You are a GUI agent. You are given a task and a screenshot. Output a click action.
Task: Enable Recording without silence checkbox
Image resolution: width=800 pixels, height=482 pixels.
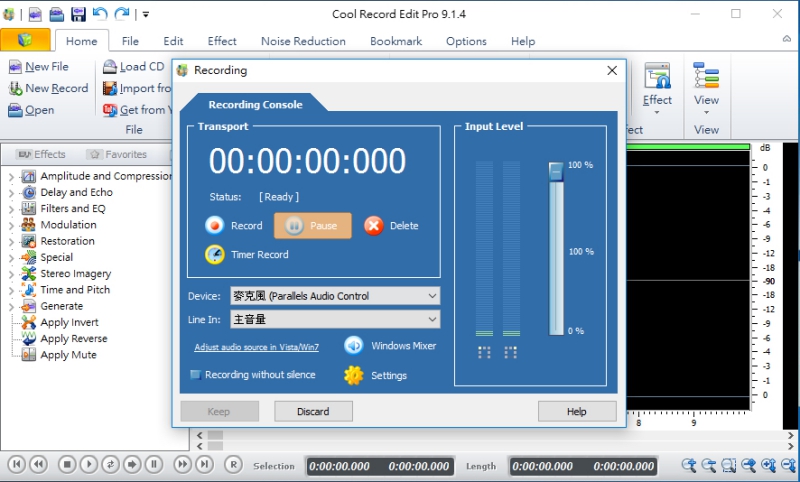click(196, 375)
